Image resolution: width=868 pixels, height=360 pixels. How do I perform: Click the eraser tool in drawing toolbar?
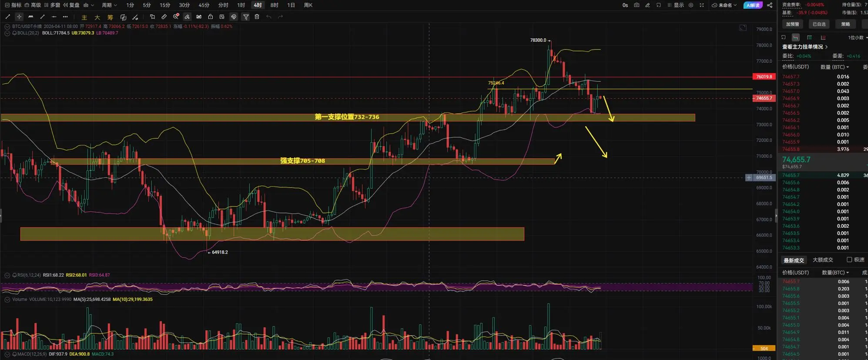click(187, 17)
